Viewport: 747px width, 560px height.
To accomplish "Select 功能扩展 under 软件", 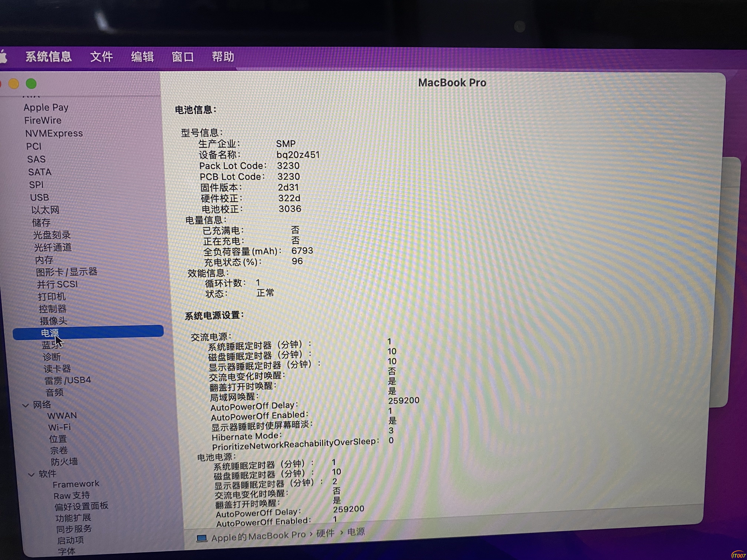I will (x=73, y=518).
